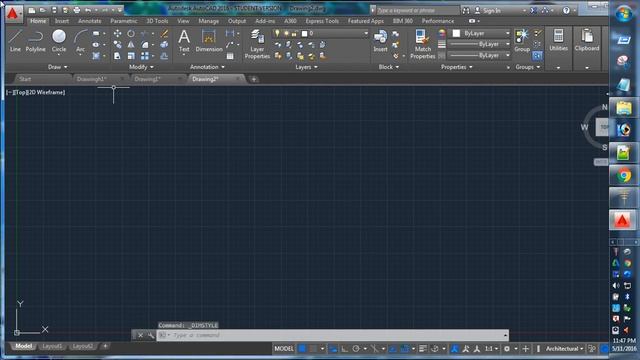The image size is (640, 360).
Task: Click the Insert block tool
Action: point(380,41)
